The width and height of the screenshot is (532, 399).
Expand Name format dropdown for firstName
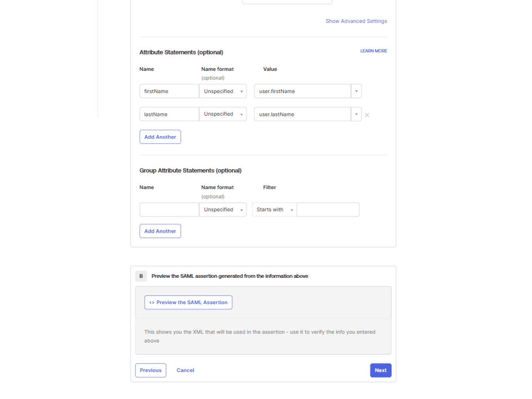(x=223, y=91)
